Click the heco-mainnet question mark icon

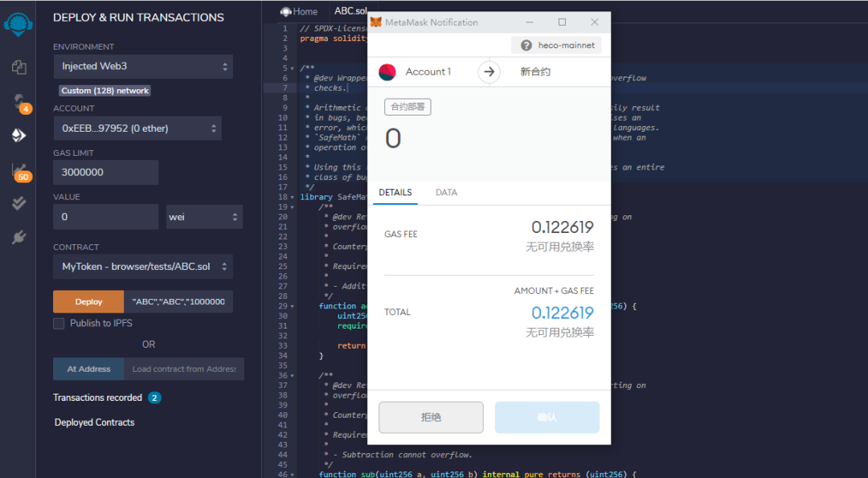526,45
